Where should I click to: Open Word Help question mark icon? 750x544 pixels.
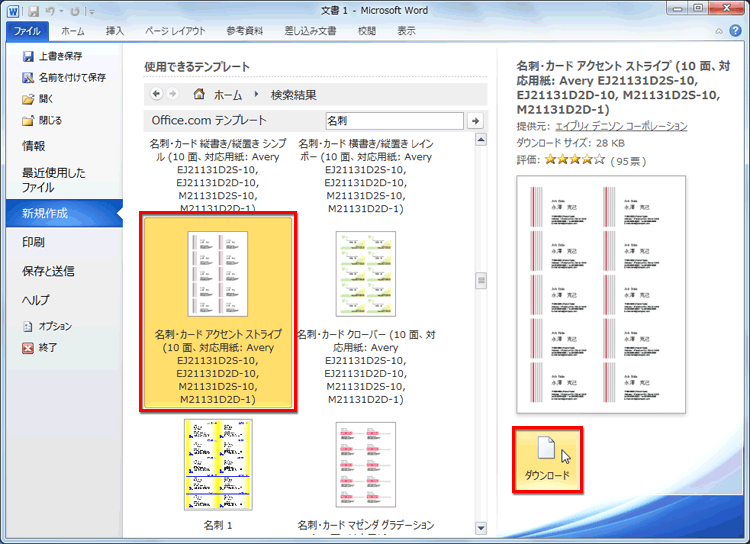pos(735,31)
